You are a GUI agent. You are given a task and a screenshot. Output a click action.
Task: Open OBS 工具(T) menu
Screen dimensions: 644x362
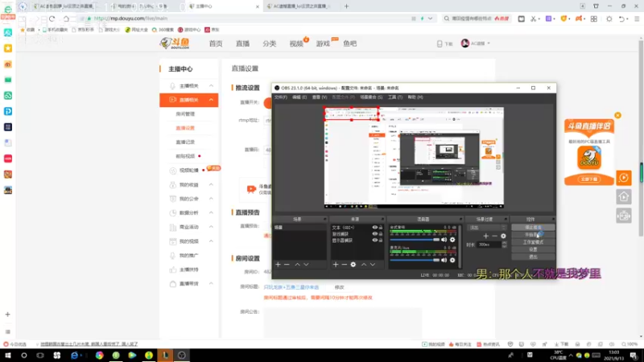pyautogui.click(x=395, y=97)
